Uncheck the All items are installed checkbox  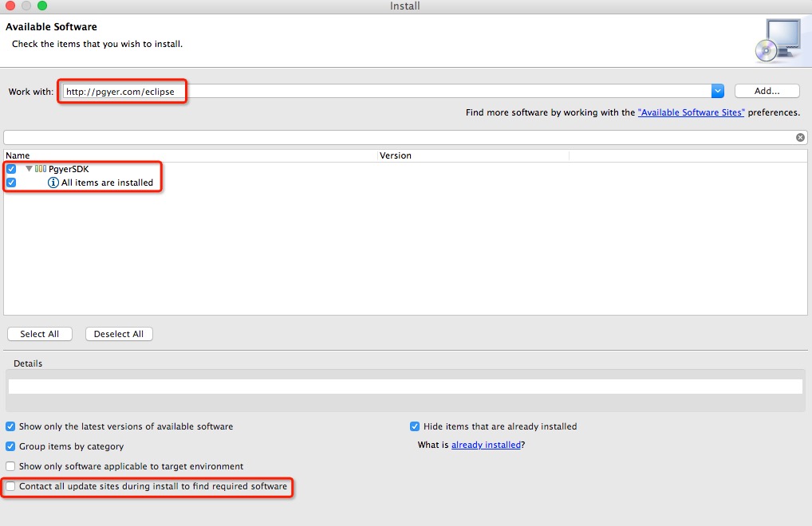click(x=11, y=183)
